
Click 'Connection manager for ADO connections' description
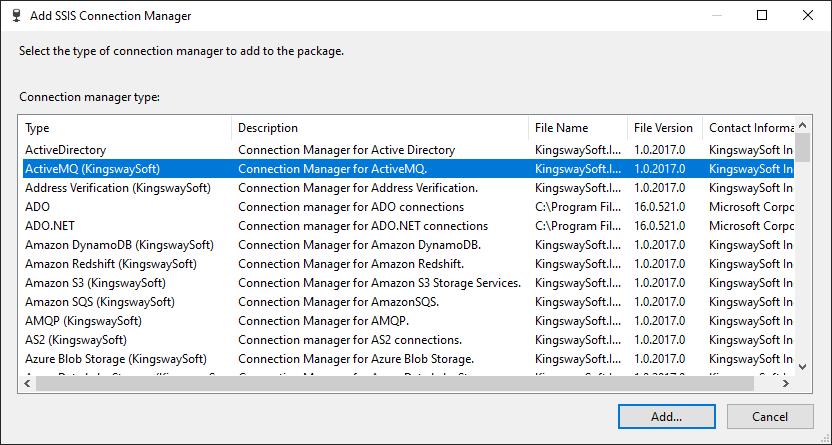click(x=351, y=207)
